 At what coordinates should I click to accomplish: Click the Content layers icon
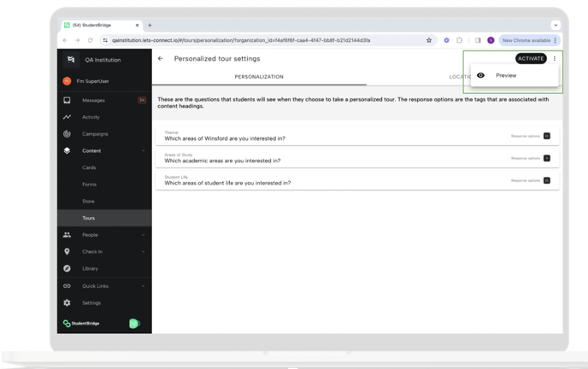click(x=67, y=150)
